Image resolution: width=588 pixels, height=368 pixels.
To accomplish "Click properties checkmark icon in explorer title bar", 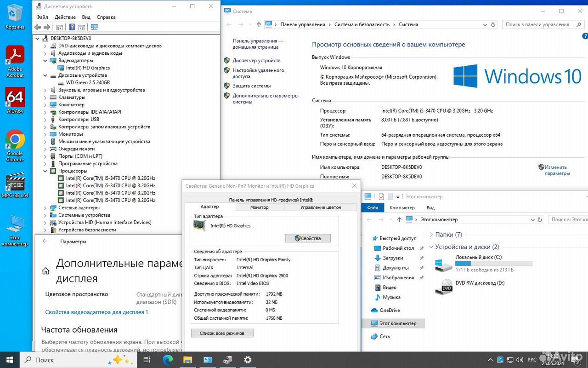I will [x=381, y=196].
